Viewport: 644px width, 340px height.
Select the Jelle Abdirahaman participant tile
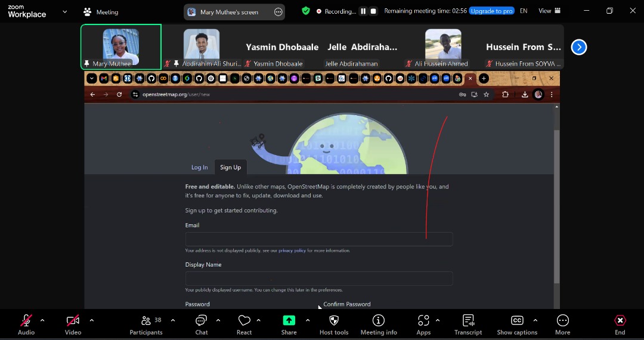363,47
